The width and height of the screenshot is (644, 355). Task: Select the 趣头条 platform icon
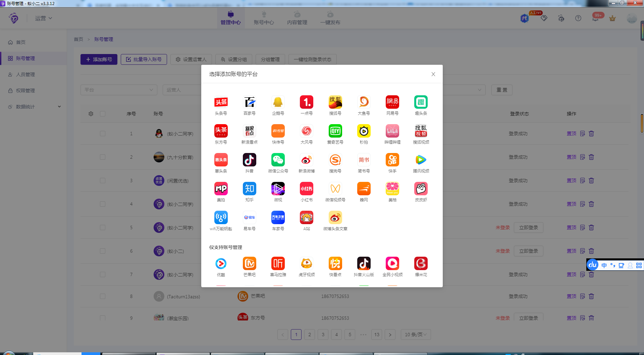coord(421,102)
